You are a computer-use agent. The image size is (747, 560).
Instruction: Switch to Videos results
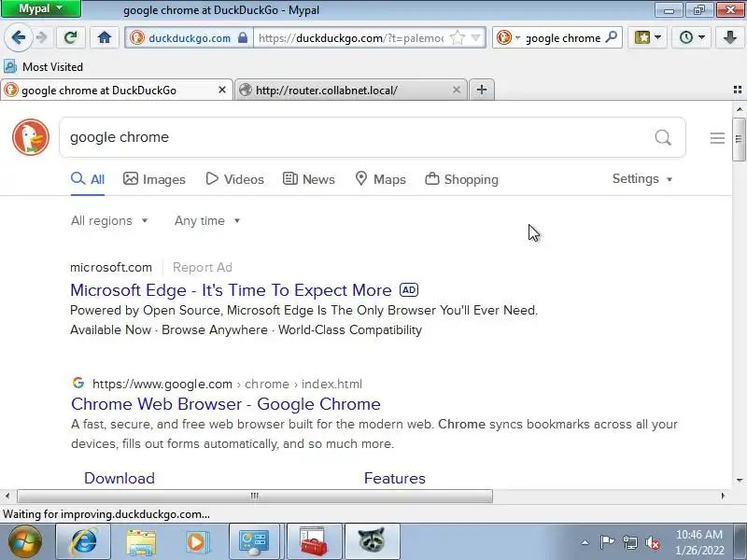point(235,179)
